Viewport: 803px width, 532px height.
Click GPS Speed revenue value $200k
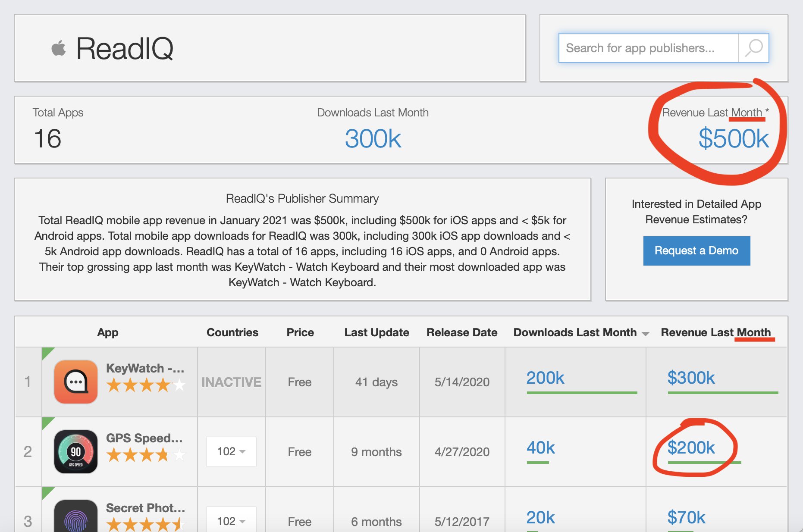pos(691,448)
